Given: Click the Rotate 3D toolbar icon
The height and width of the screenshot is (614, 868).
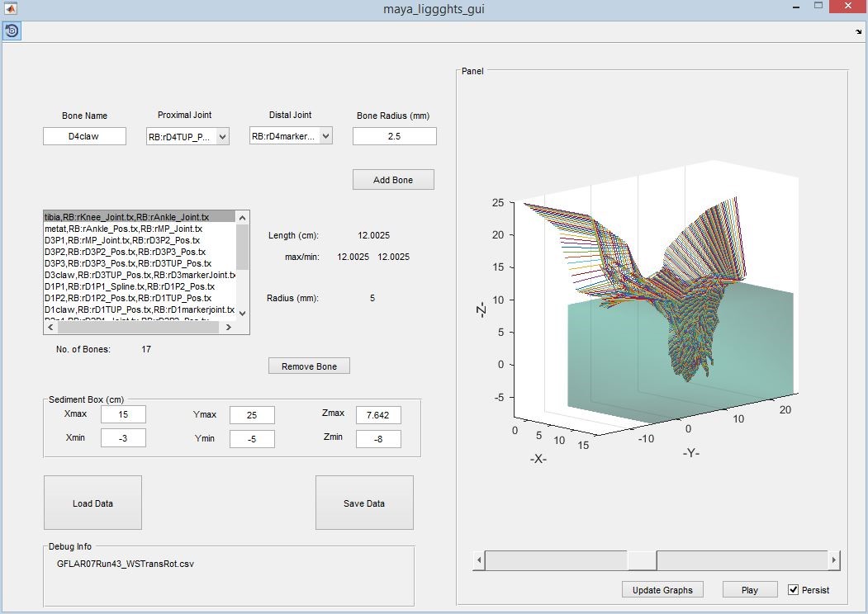Looking at the screenshot, I should (12, 31).
